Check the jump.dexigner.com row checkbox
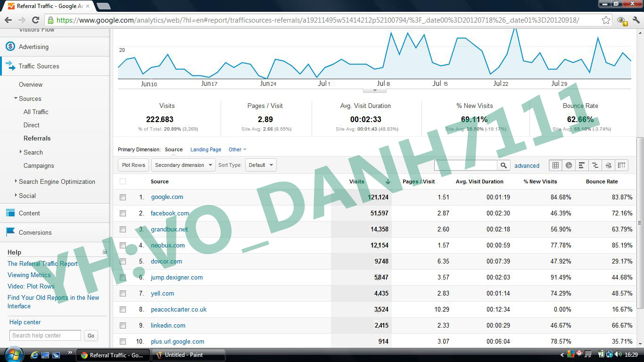The image size is (644, 362). [123, 277]
